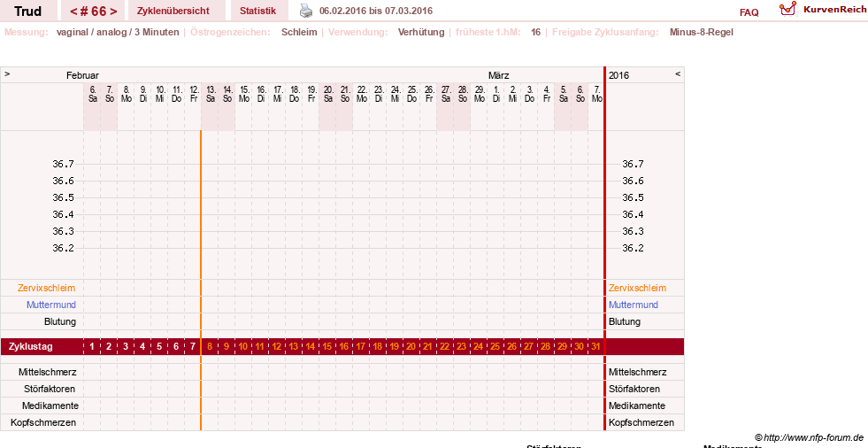Click the left Kopfschmerzen row label

pos(43,422)
